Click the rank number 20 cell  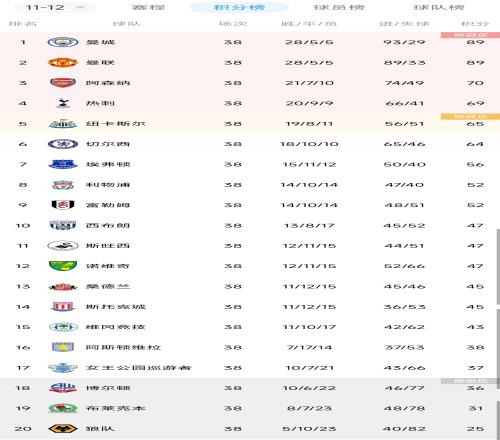click(x=23, y=429)
